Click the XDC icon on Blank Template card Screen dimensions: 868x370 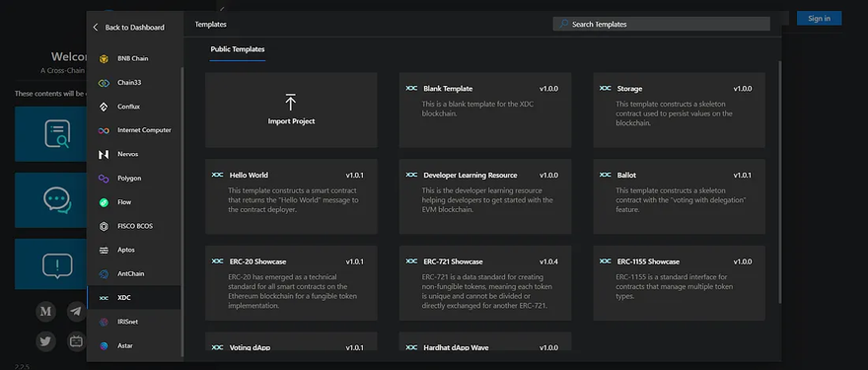(411, 89)
